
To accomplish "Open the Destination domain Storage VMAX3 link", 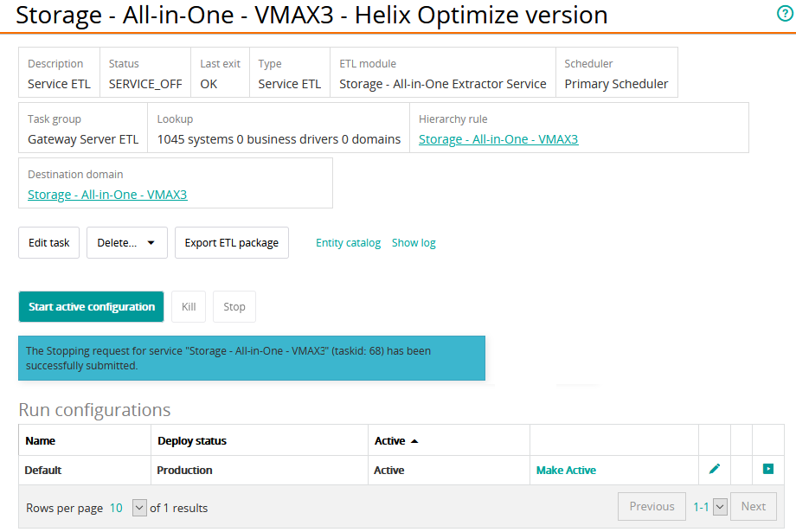I will [107, 195].
